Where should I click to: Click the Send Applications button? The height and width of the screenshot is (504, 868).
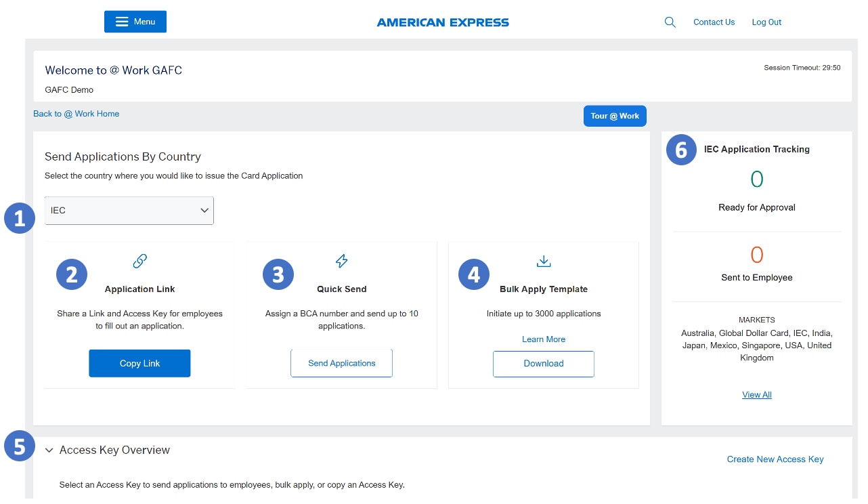341,363
